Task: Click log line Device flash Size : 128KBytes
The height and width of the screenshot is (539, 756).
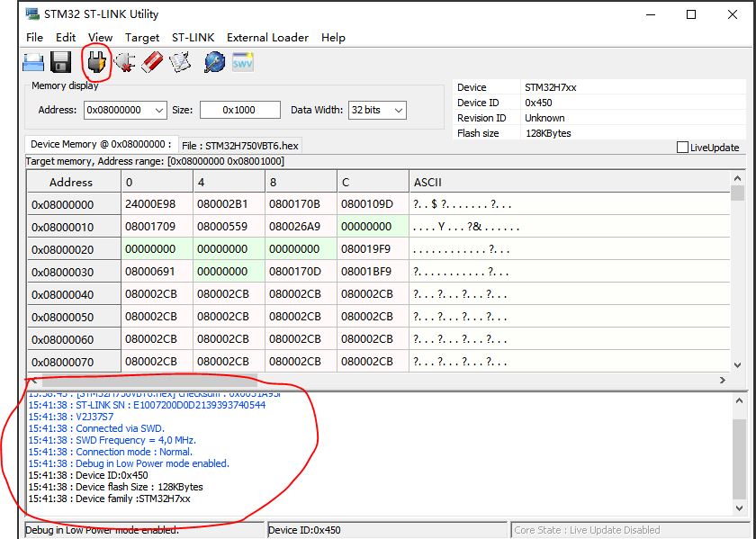Action: point(115,487)
